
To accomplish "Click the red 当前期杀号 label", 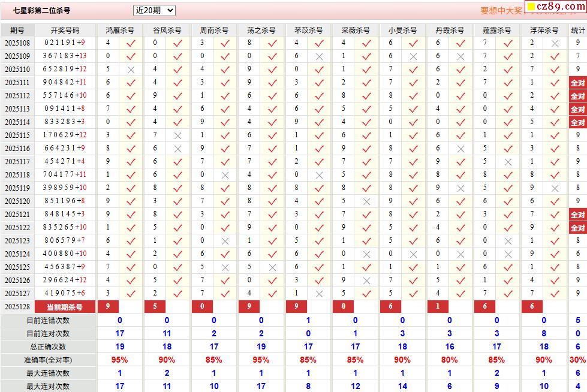I will click(x=65, y=307).
